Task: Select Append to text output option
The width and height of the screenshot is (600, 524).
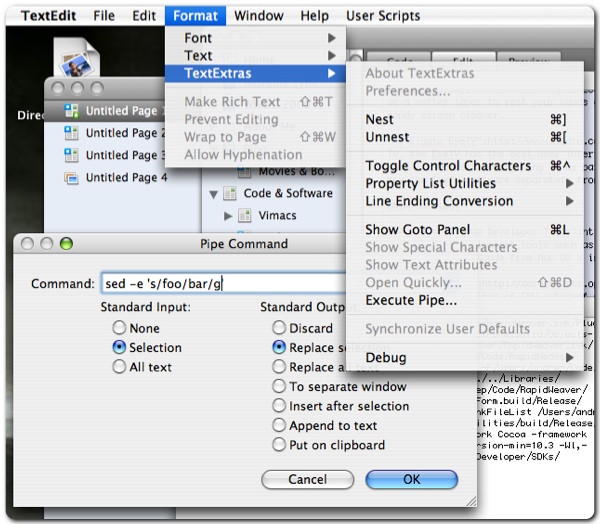Action: point(279,425)
